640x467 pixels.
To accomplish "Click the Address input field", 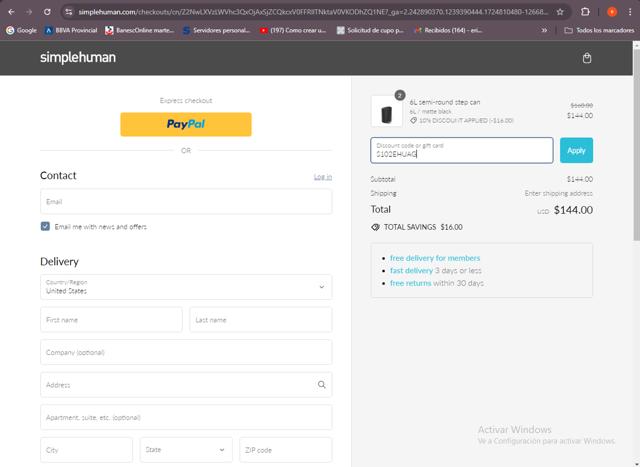I will (186, 385).
